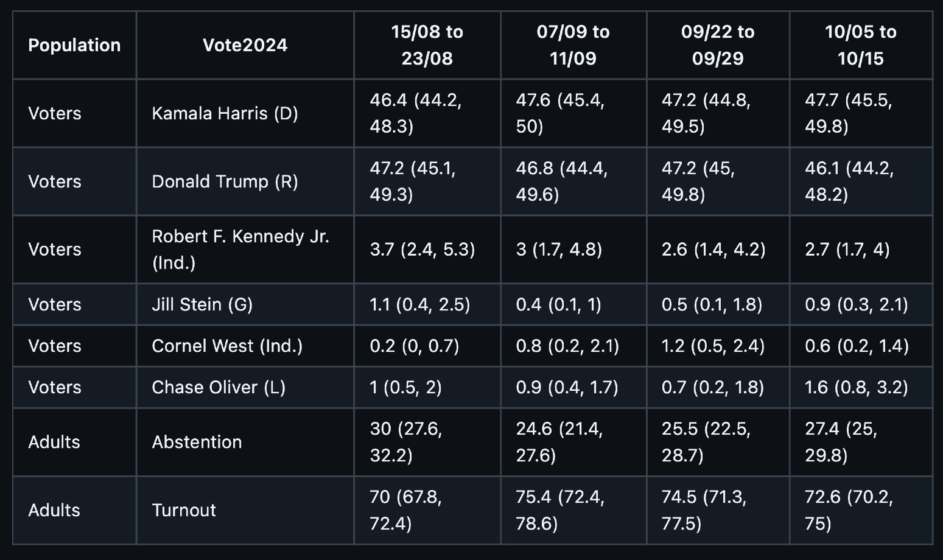Click the Jill Stein (G) cell
This screenshot has width=943, height=560.
coord(202,304)
